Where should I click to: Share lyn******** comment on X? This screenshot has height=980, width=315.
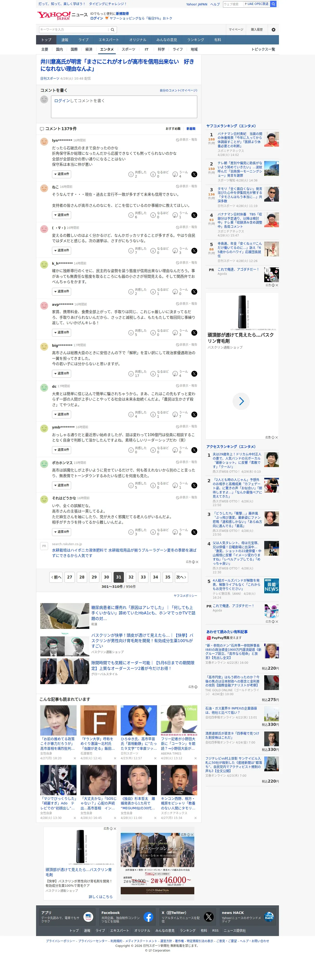coord(194,174)
